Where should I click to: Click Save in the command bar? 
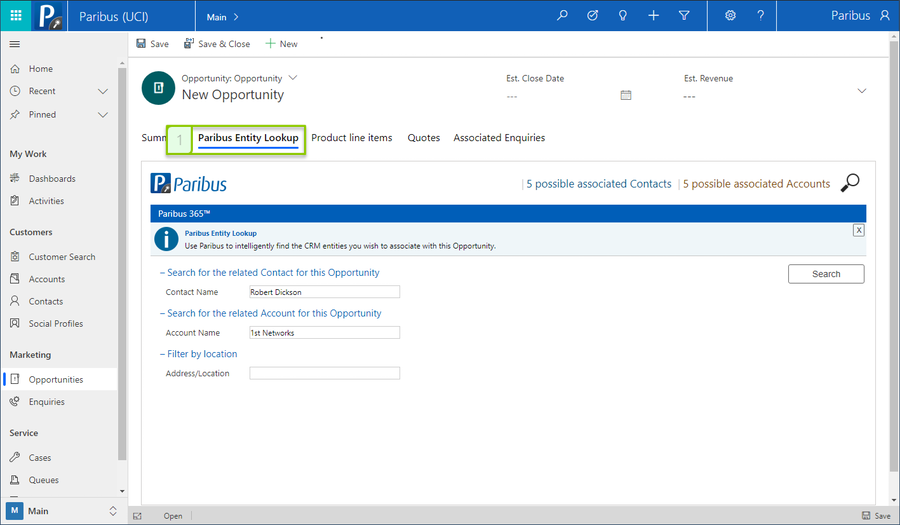[153, 44]
